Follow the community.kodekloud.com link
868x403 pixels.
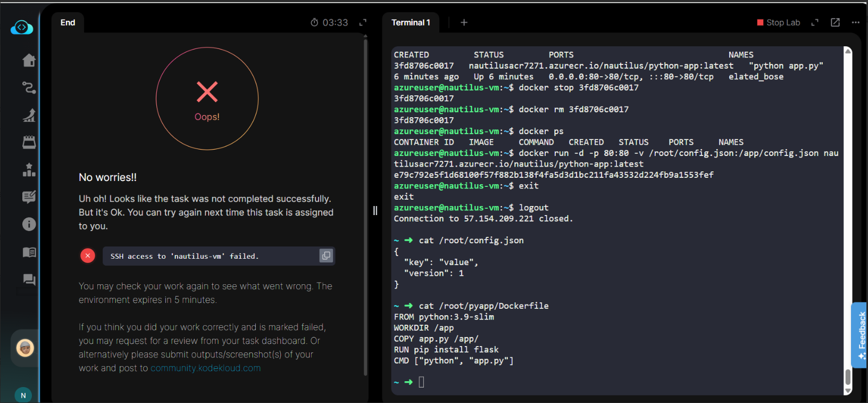coord(205,368)
